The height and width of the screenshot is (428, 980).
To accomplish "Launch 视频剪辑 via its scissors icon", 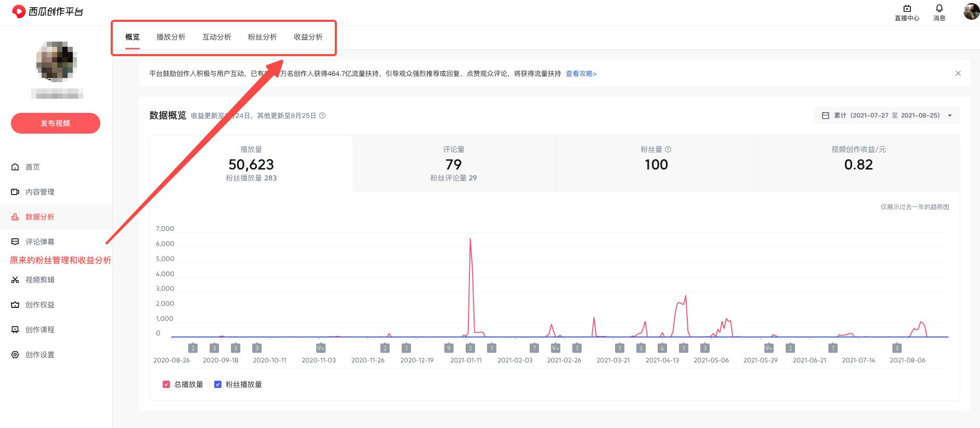I will (x=15, y=280).
